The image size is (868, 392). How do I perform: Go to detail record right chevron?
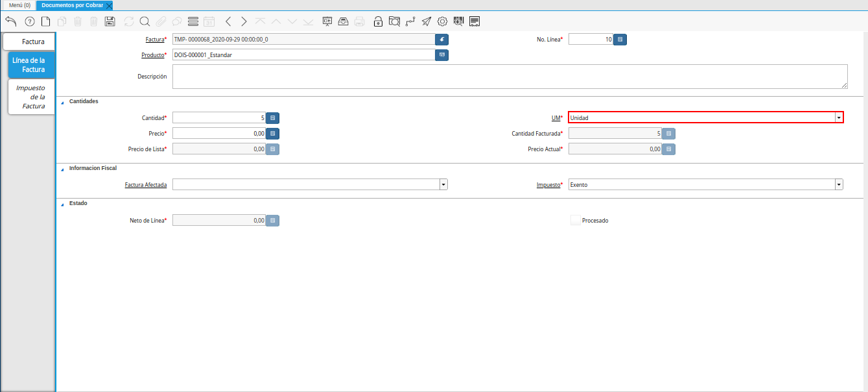tap(244, 21)
